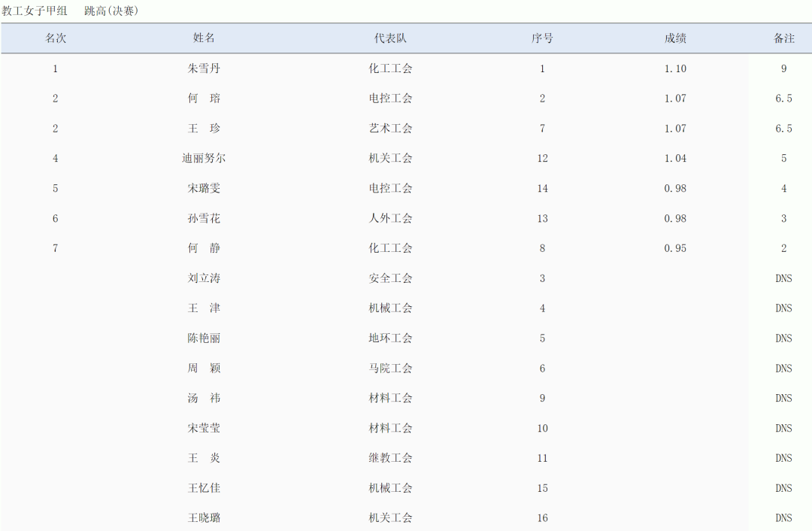Click the title 教工女子甲组 跳高(决赛)
Viewport: 812px width, 531px height.
[70, 11]
